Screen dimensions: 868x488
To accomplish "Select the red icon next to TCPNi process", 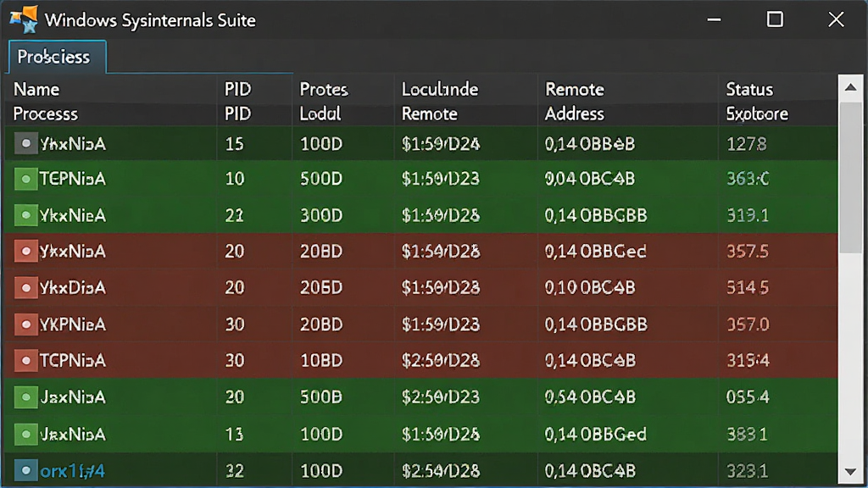I will coord(25,361).
